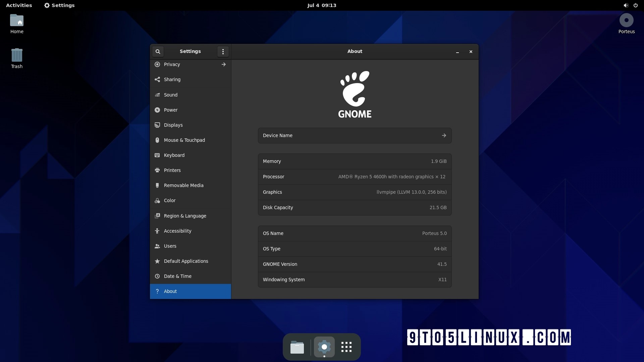
Task: Click the Settings app menu in top bar
Action: point(59,5)
